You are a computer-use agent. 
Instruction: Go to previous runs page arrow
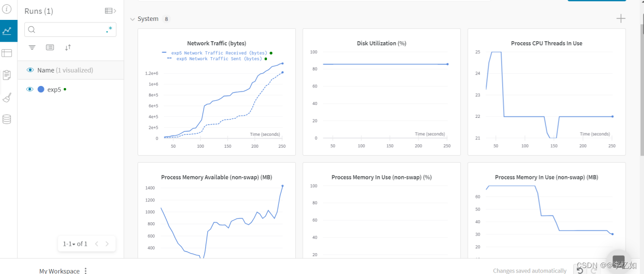97,244
